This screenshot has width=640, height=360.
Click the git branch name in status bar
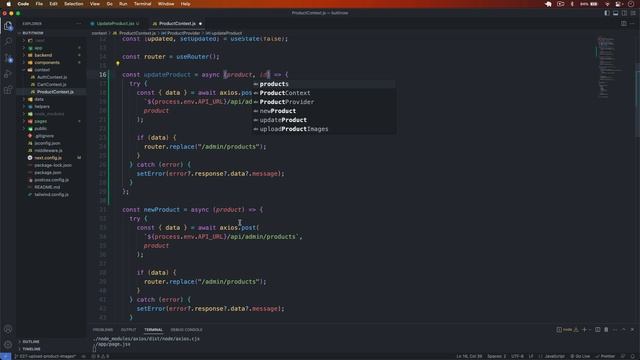point(45,356)
